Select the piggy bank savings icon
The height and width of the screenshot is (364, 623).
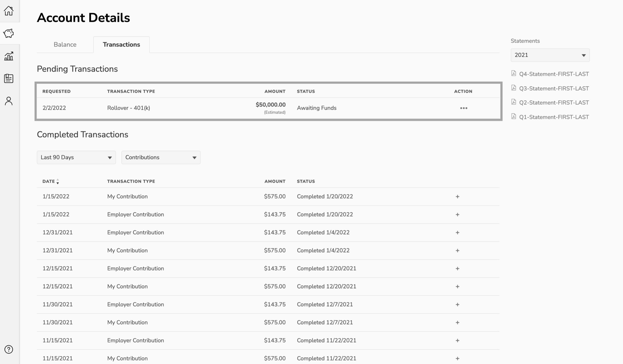[9, 33]
